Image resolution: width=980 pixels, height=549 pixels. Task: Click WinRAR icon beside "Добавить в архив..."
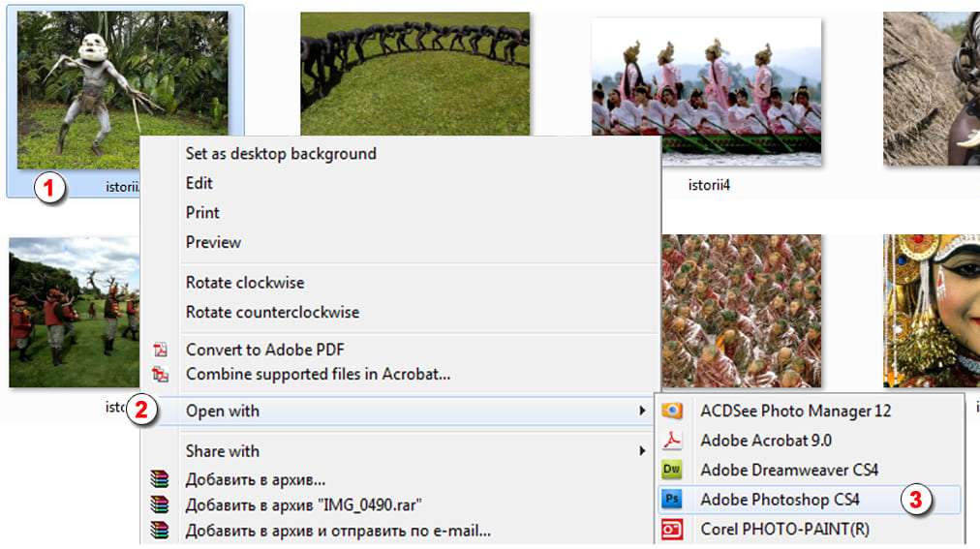[x=160, y=479]
